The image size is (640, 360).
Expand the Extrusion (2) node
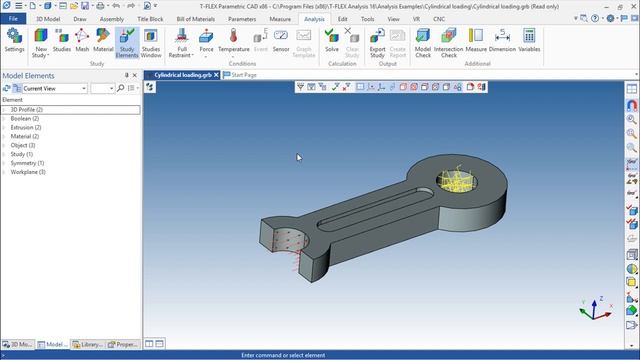(4, 128)
